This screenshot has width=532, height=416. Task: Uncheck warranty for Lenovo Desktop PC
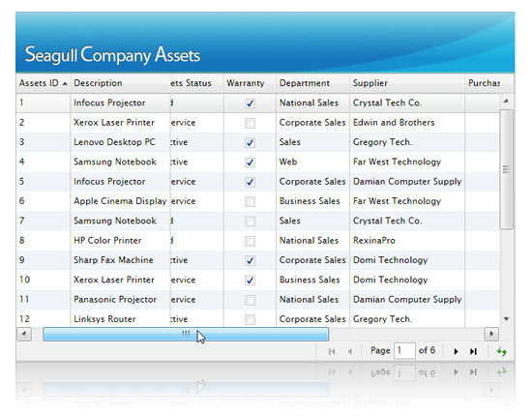click(x=251, y=142)
